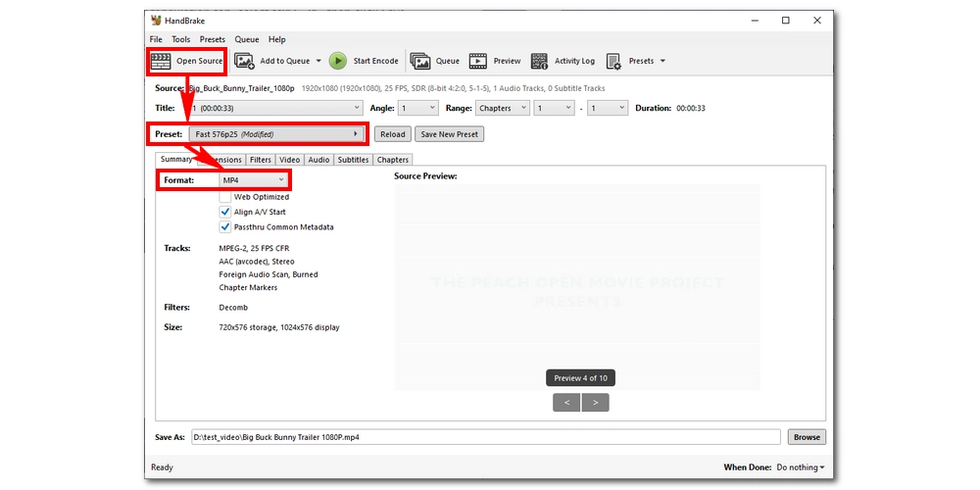Click the Open Source clapperboard icon

click(162, 61)
